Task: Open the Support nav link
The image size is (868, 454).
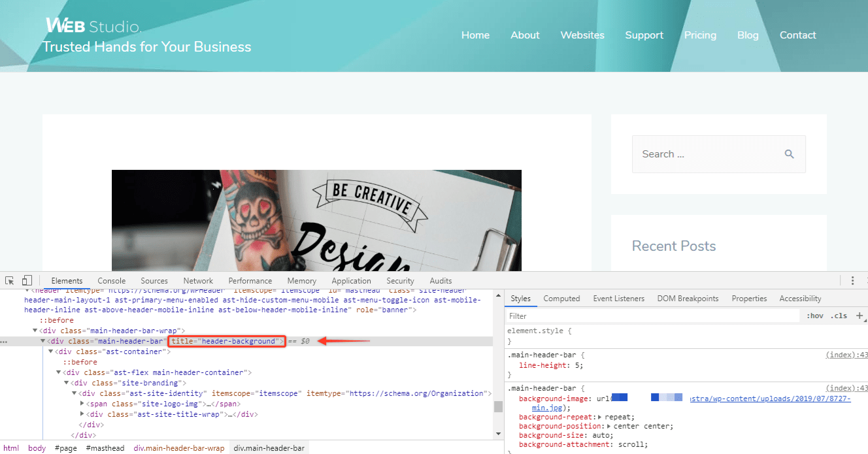Action: pos(644,35)
